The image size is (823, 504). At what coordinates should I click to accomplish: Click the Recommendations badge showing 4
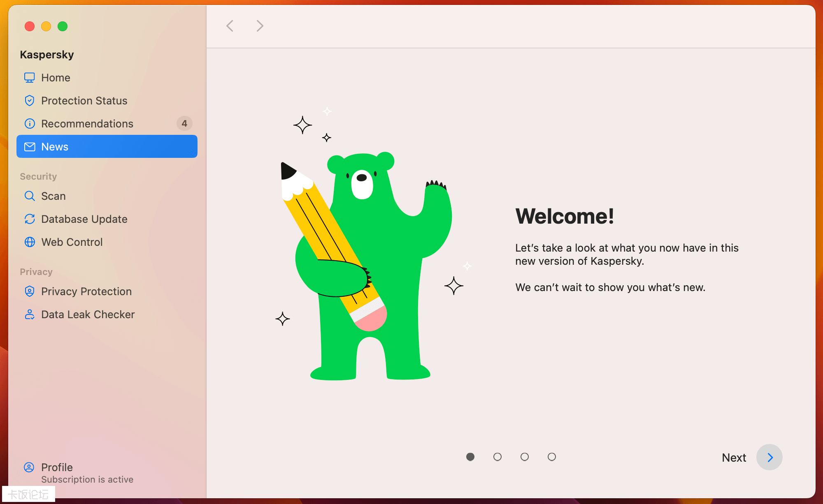(184, 123)
